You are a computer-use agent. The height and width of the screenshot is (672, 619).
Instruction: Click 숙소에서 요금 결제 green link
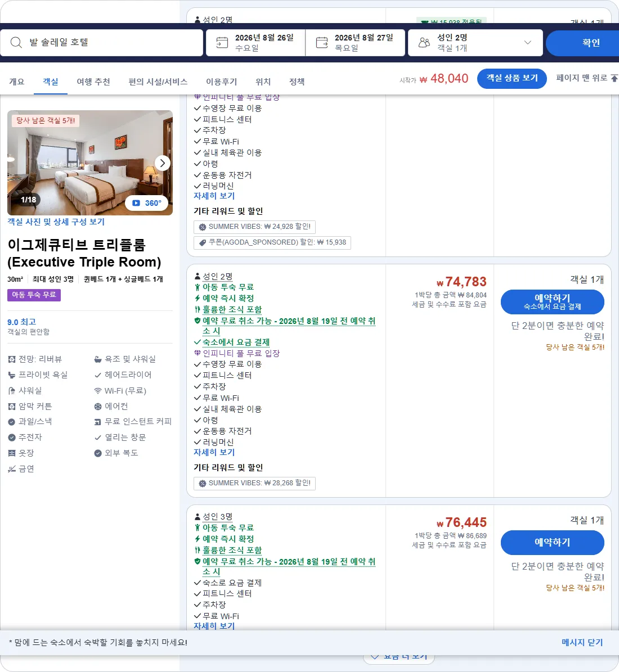click(x=236, y=342)
